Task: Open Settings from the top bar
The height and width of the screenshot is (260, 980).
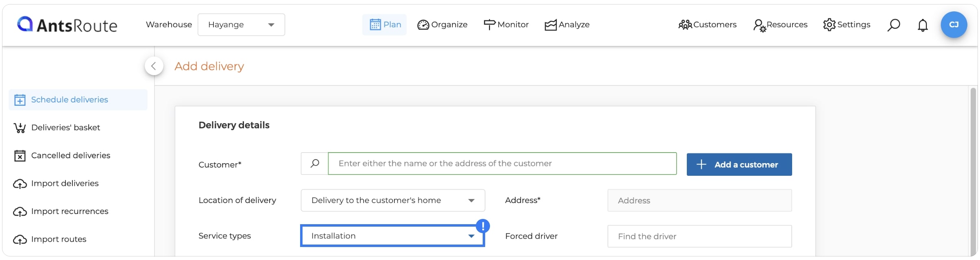Action: point(847,25)
